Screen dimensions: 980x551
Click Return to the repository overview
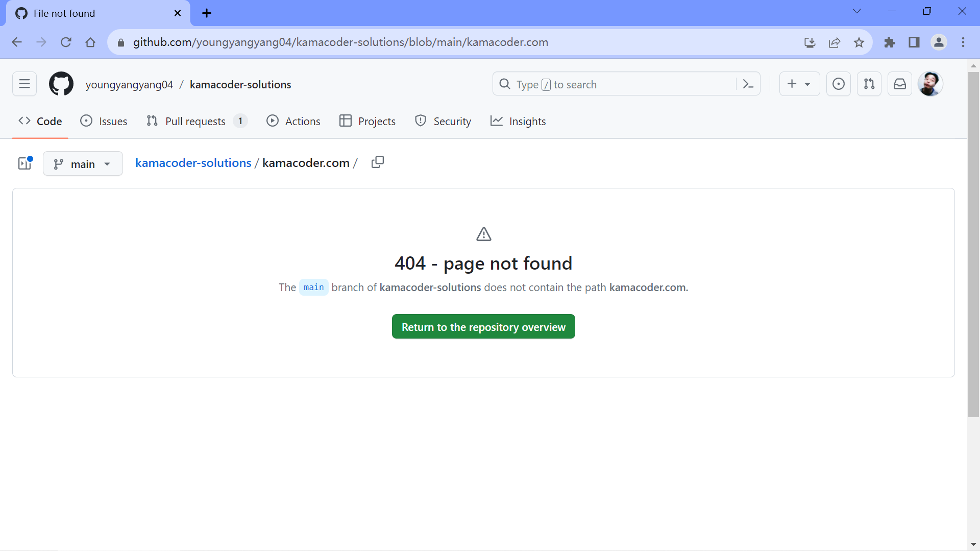point(483,326)
